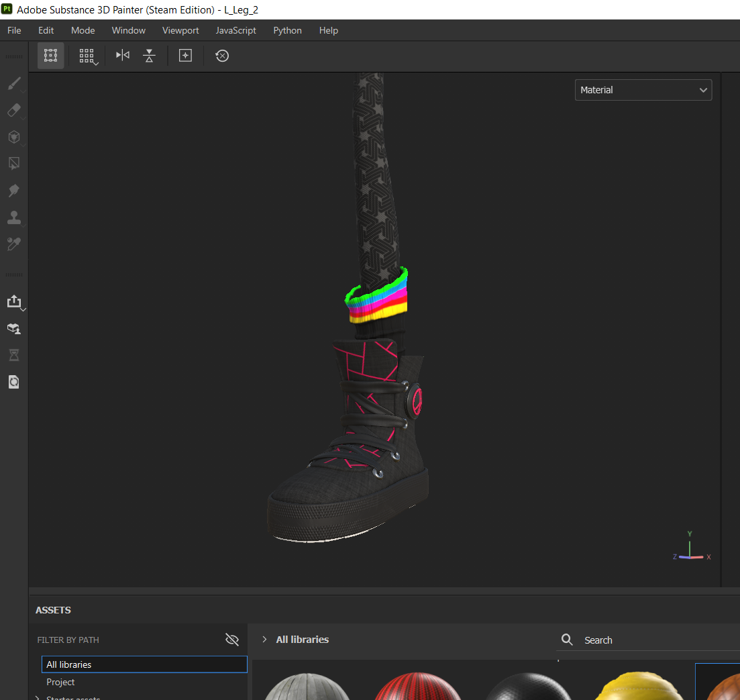Select Project in the path filter
The image size is (740, 700).
[x=60, y=682]
